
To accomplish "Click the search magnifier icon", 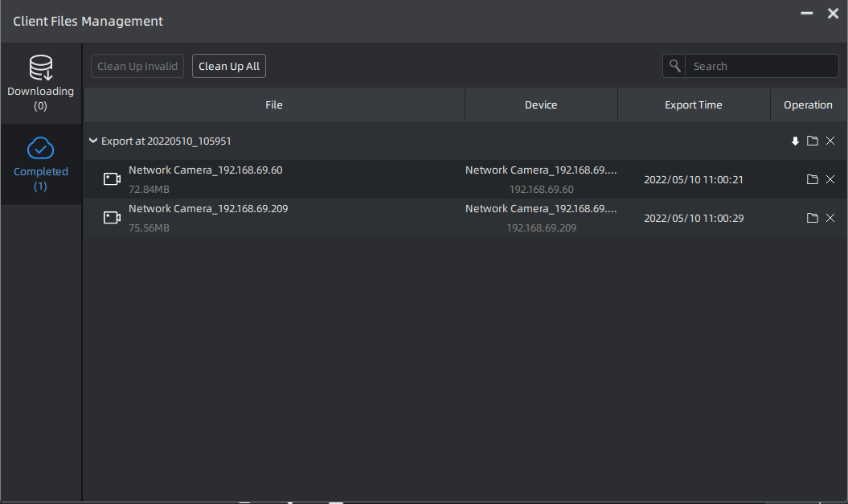I will pyautogui.click(x=675, y=66).
